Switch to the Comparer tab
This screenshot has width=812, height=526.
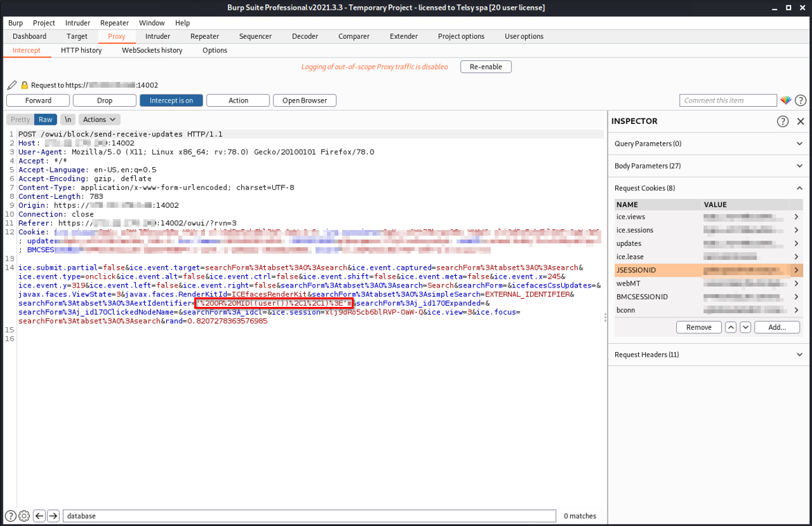coord(354,36)
